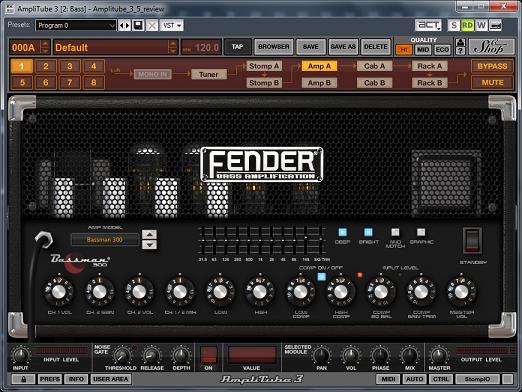Viewport: 522px width, 392px height.
Task: Click the CH.2 GAIN knob
Action: coord(99,292)
